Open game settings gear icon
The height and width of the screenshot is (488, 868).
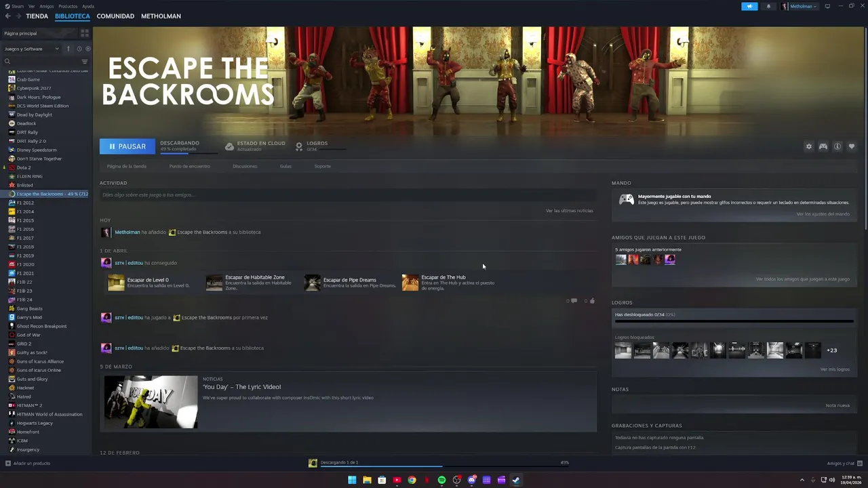[x=808, y=146]
